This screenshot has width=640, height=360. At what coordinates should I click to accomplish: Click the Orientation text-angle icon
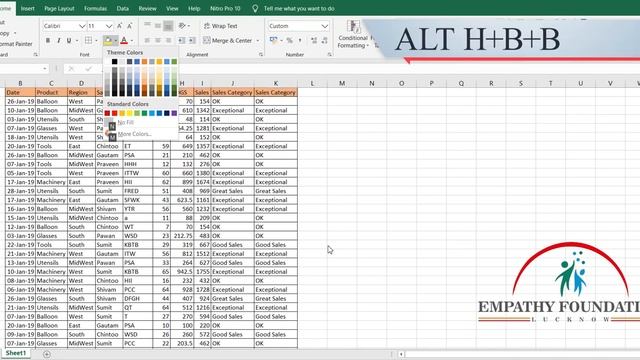pyautogui.click(x=182, y=26)
